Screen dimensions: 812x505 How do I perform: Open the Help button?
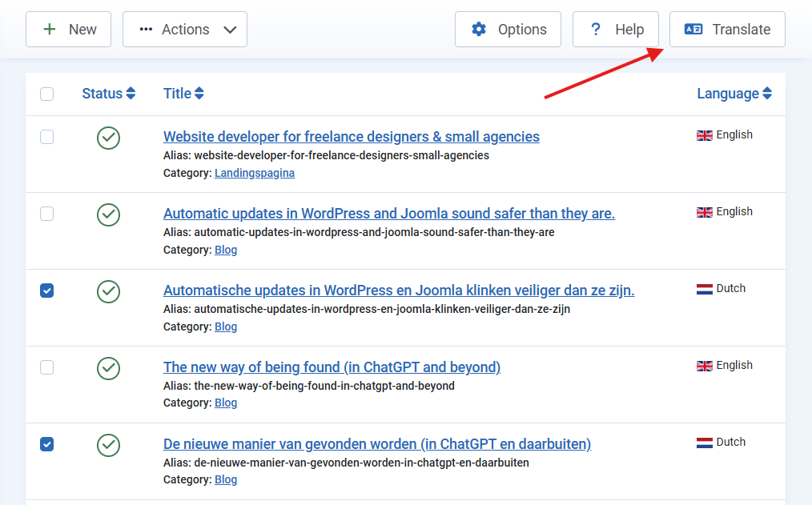click(x=616, y=30)
